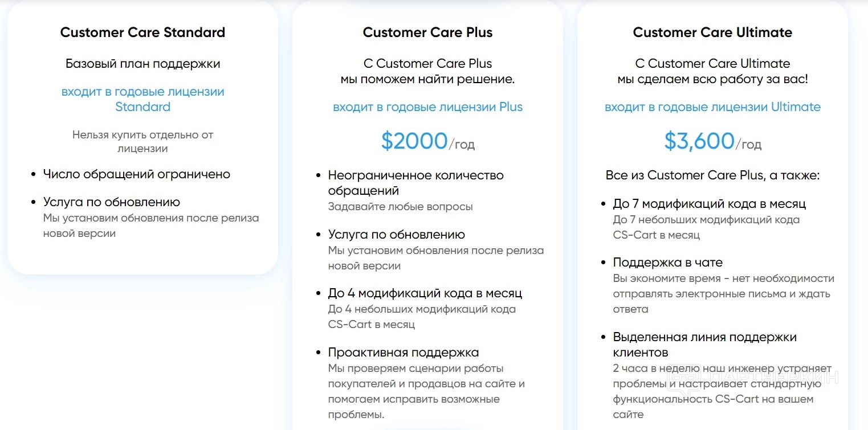Viewport: 868px width, 430px height.
Task: Follow the 'входит в годовые лицензии Ultimate' link
Action: click(712, 107)
